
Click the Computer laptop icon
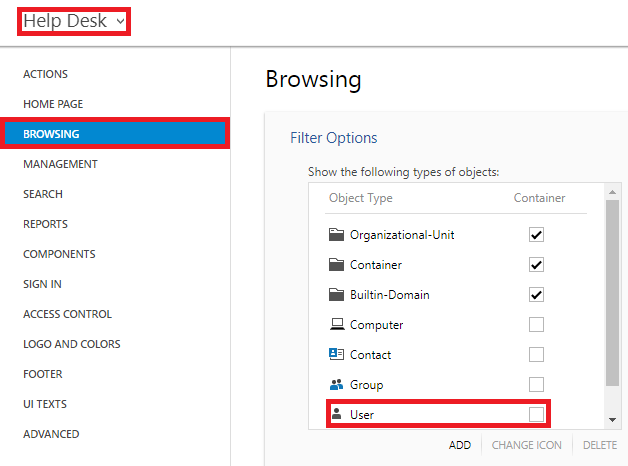click(x=337, y=324)
